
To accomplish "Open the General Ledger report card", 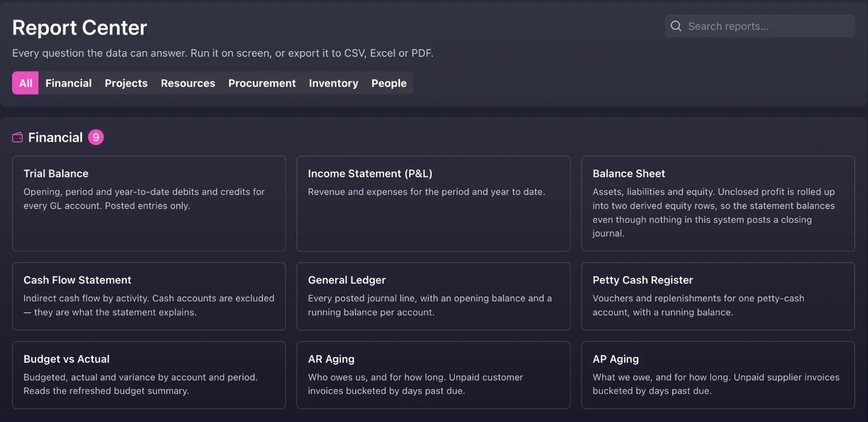I will click(x=433, y=296).
